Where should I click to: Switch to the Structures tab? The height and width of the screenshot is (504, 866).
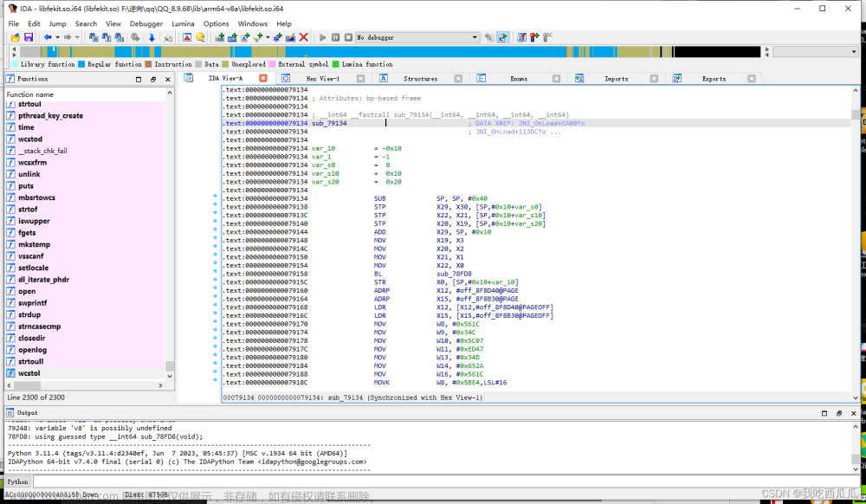click(x=420, y=79)
